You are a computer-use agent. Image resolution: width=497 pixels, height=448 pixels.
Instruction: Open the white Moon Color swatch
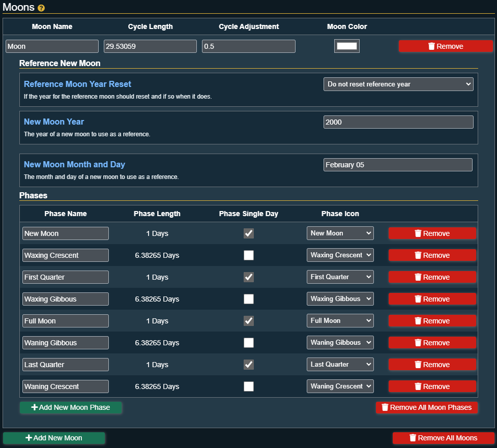pos(347,46)
